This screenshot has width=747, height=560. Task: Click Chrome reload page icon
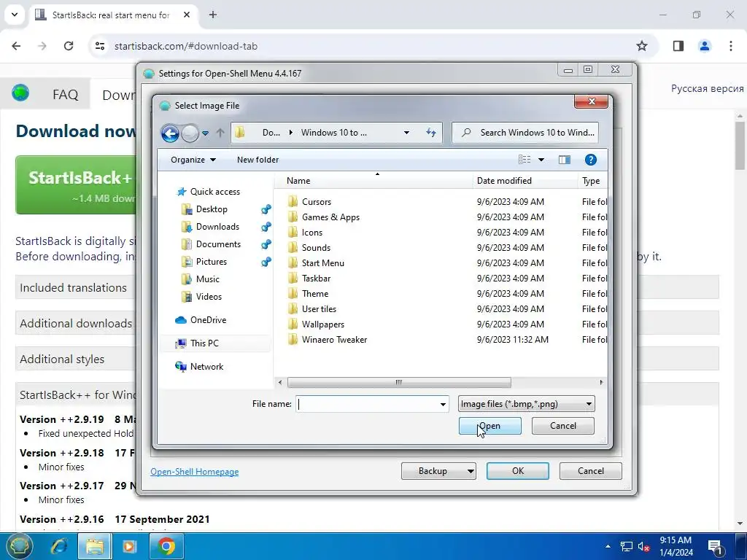[69, 46]
